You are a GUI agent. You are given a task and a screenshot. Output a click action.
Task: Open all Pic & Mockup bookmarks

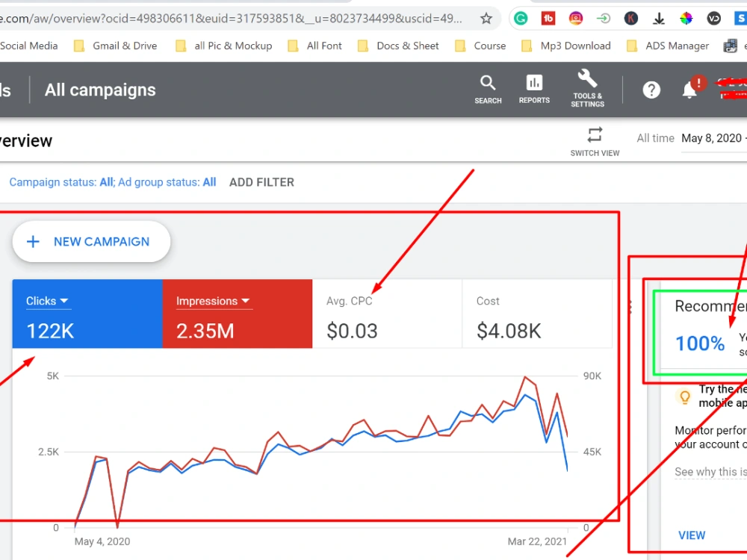tap(224, 46)
